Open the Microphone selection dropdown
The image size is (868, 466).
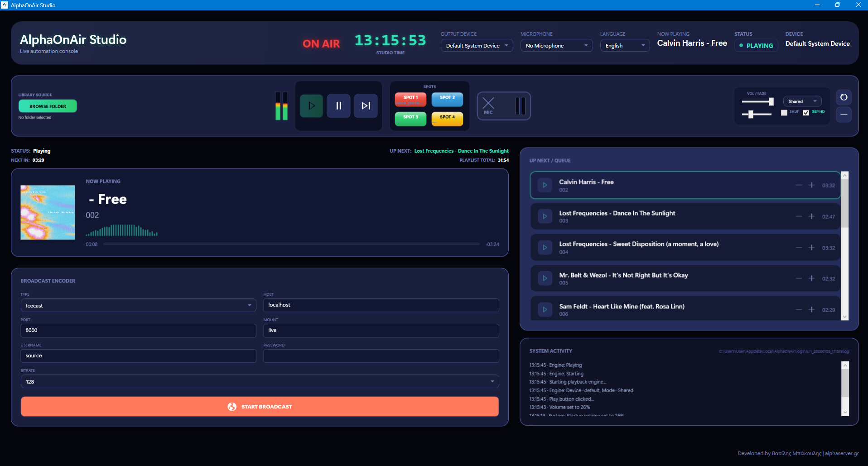pos(556,45)
